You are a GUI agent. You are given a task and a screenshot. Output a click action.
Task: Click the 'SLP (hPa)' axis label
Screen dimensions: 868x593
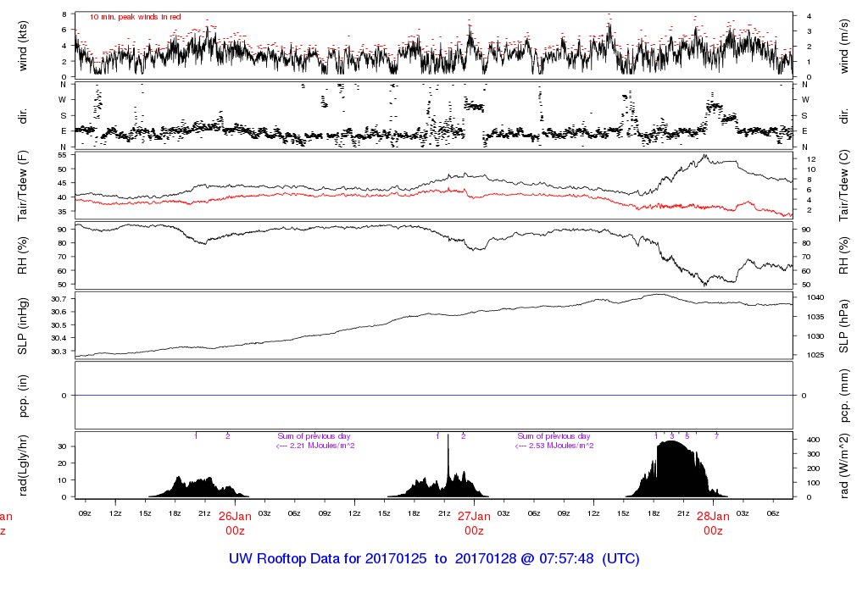(x=843, y=326)
